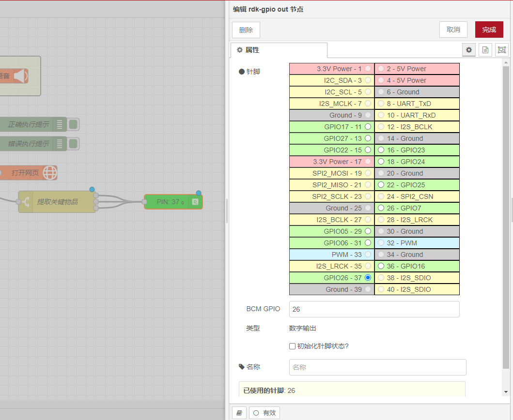
Task: Toggle the 错误执行提示 debug node button
Action: (73, 144)
